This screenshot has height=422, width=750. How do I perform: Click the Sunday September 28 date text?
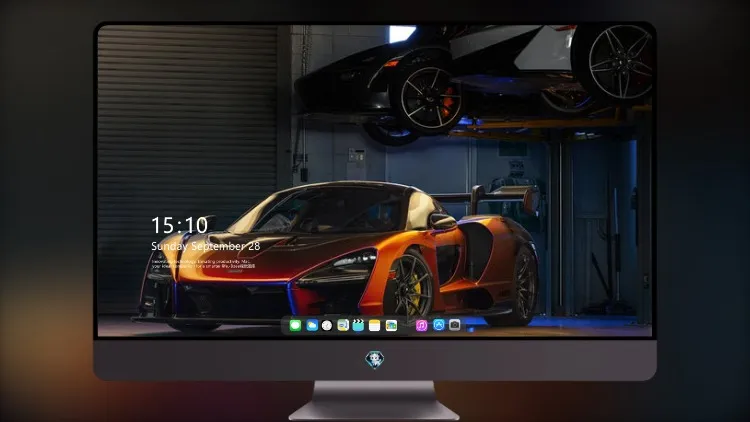206,246
